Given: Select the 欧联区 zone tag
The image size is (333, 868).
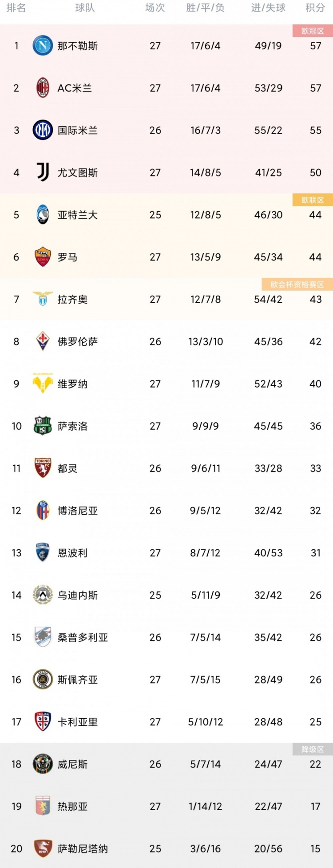Looking at the screenshot, I should [313, 200].
